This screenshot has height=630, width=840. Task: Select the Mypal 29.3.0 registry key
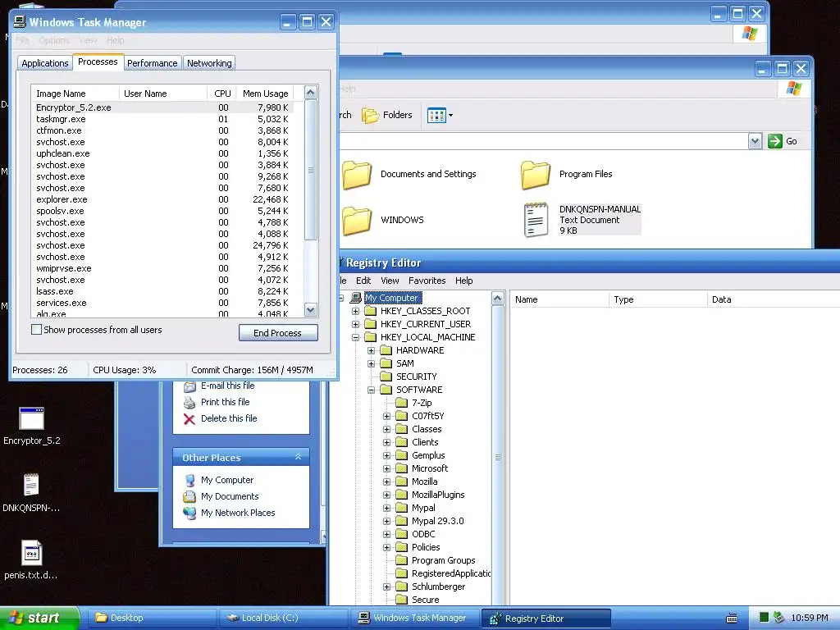coord(430,521)
